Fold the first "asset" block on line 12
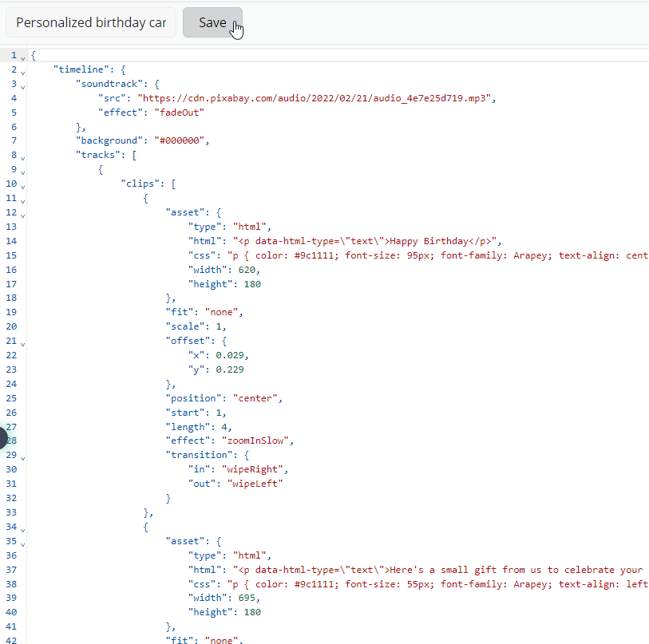This screenshot has height=644, width=649. coord(23,215)
